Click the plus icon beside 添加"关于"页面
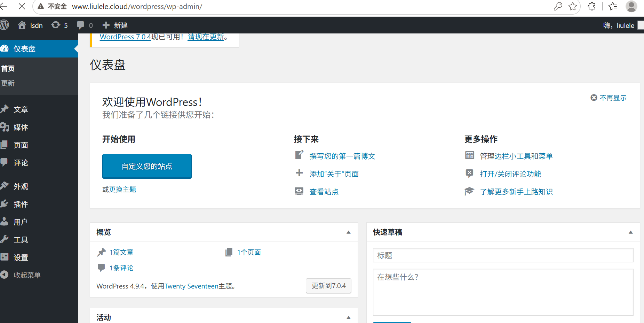The width and height of the screenshot is (644, 323). tap(299, 173)
